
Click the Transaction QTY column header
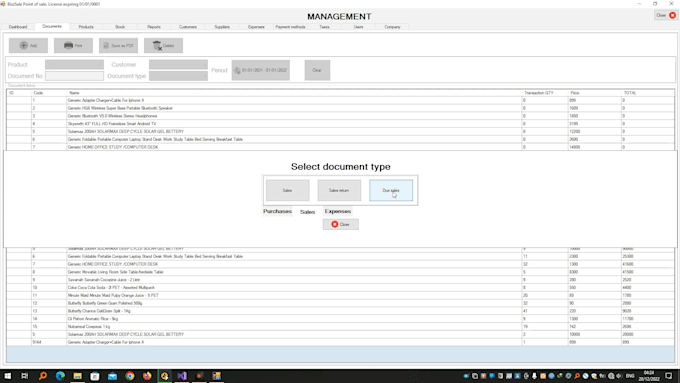click(545, 93)
